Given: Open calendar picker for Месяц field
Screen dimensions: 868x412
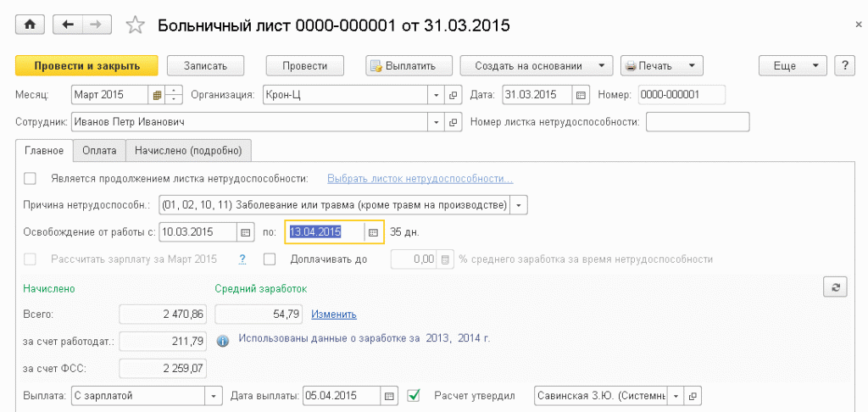Looking at the screenshot, I should (157, 95).
